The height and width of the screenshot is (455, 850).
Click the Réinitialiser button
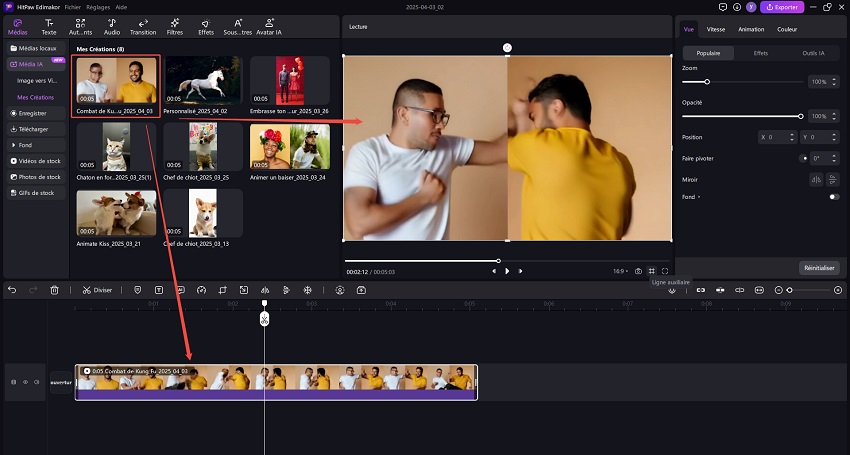[819, 268]
